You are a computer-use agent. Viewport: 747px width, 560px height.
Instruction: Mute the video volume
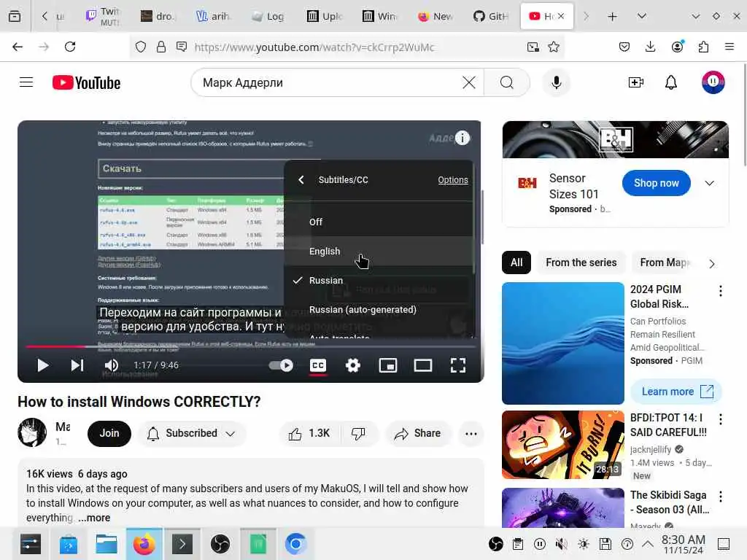pos(112,365)
